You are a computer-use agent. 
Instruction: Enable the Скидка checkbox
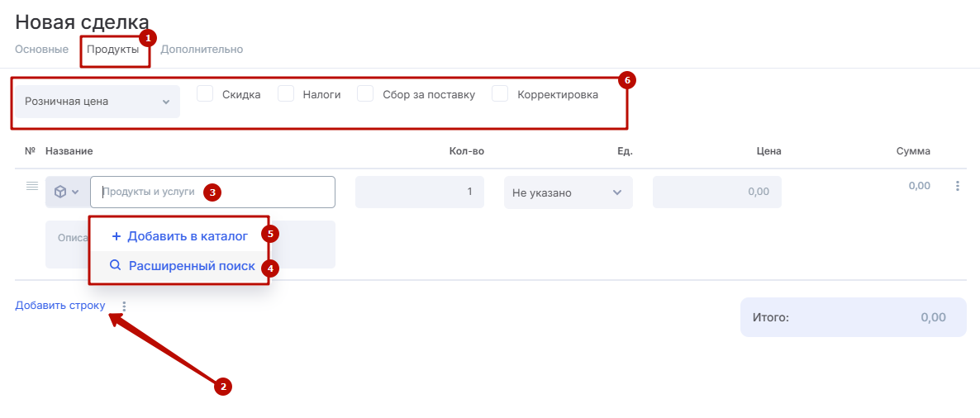(206, 94)
